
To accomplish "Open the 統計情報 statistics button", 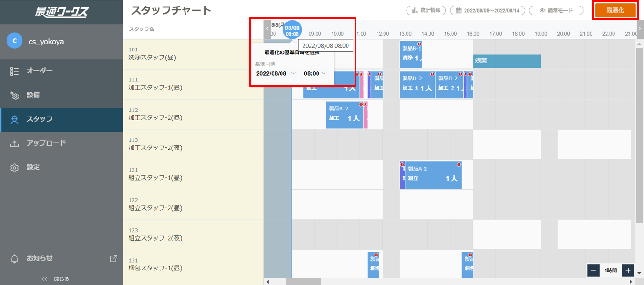I will (x=426, y=10).
